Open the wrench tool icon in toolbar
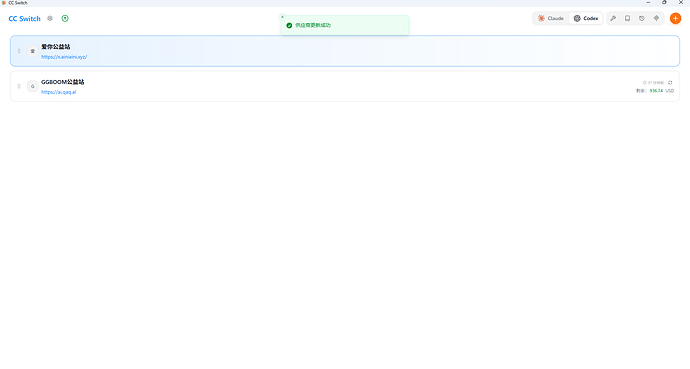The width and height of the screenshot is (690, 369). coord(613,18)
